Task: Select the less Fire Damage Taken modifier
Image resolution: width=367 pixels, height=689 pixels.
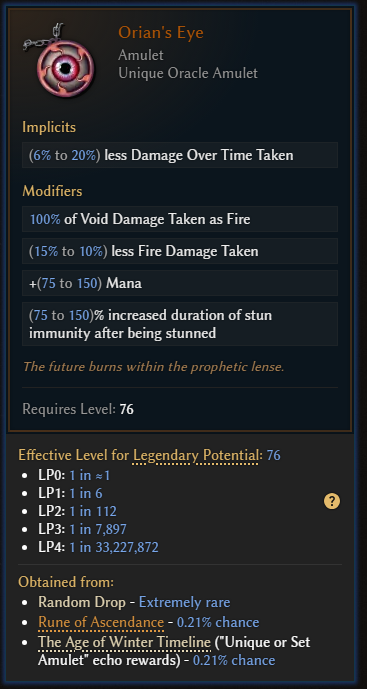Action: coord(180,251)
